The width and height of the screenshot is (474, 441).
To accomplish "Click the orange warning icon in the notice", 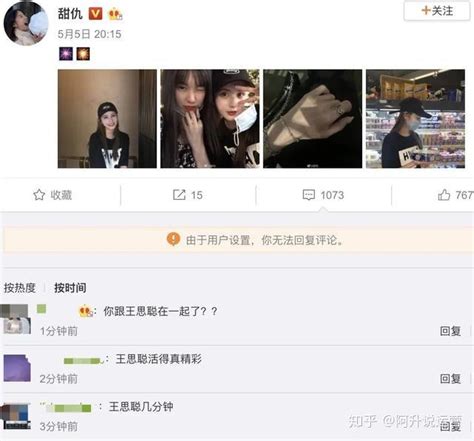I will 173,239.
